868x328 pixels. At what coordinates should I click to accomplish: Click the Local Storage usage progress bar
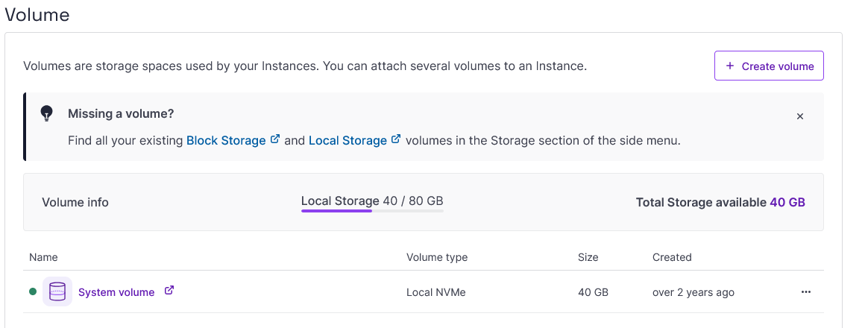coord(372,211)
